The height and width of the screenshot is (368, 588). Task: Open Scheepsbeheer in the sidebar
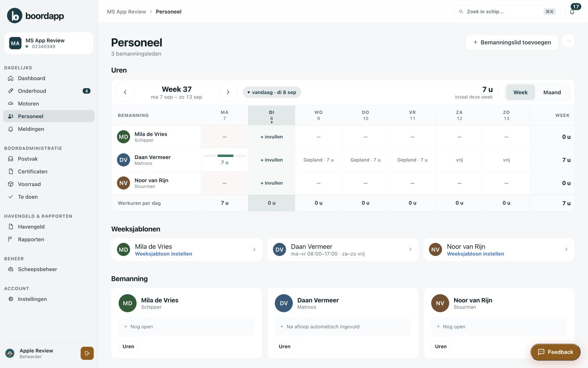(49, 269)
